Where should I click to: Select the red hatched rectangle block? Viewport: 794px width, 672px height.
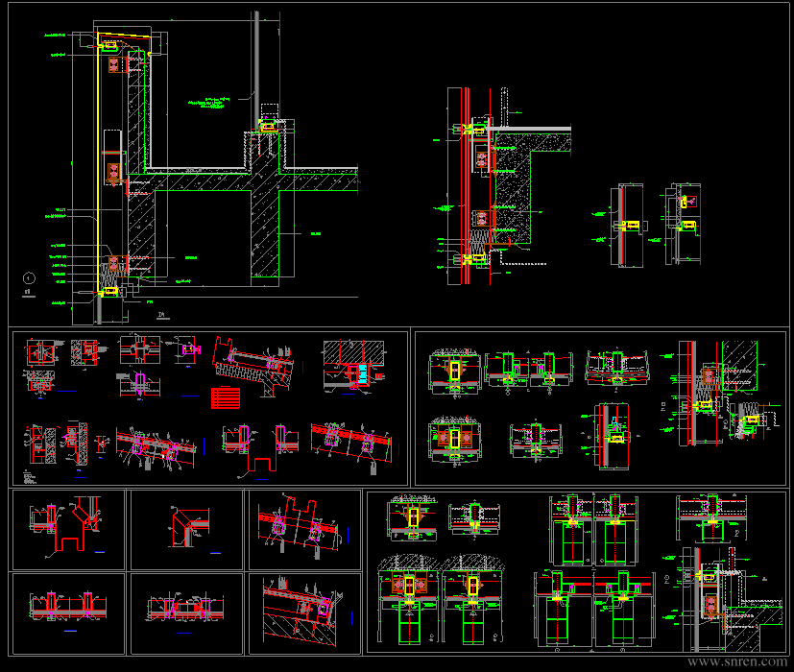pyautogui.click(x=226, y=397)
